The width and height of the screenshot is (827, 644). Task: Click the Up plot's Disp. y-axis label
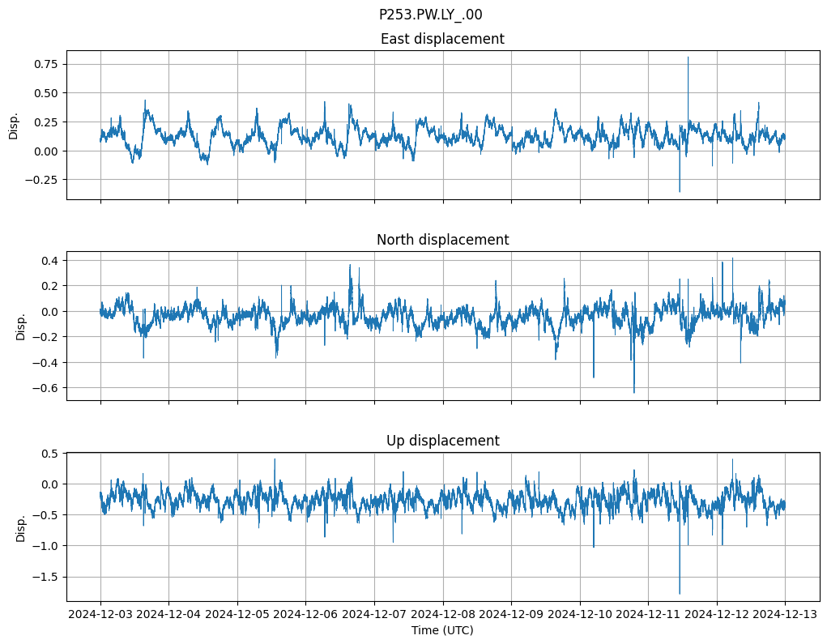20,527
